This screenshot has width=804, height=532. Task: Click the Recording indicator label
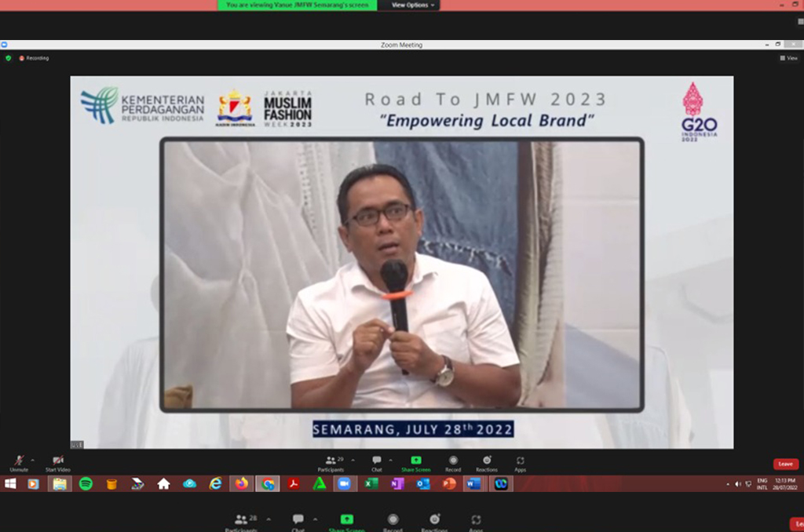click(x=37, y=58)
